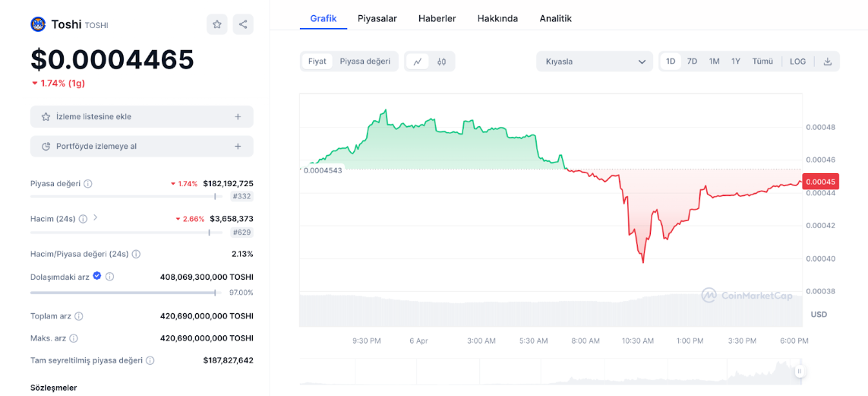This screenshot has height=396, width=868.
Task: Enable LOG scale on chart
Action: coord(797,62)
